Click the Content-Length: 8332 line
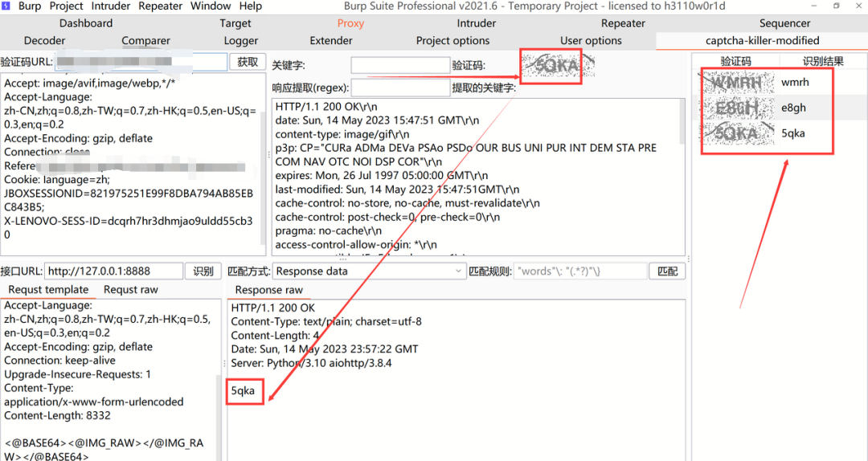The width and height of the screenshot is (868, 461). [x=58, y=415]
